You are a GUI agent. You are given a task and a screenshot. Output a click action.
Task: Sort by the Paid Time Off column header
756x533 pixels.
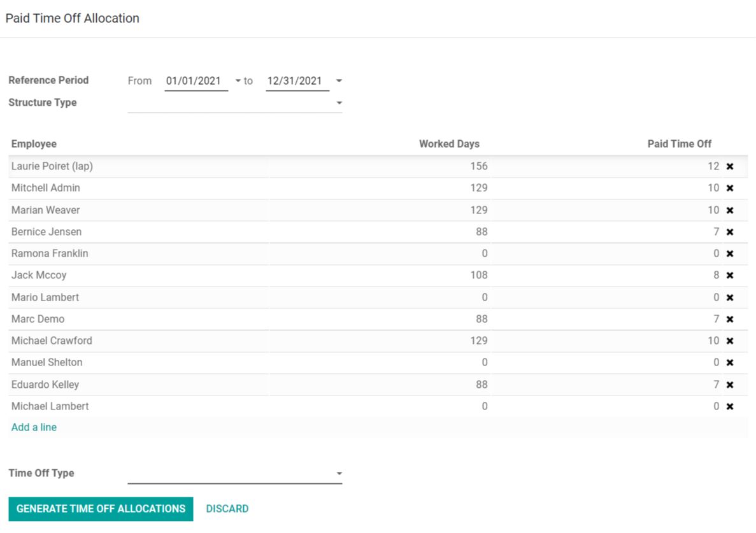(680, 144)
